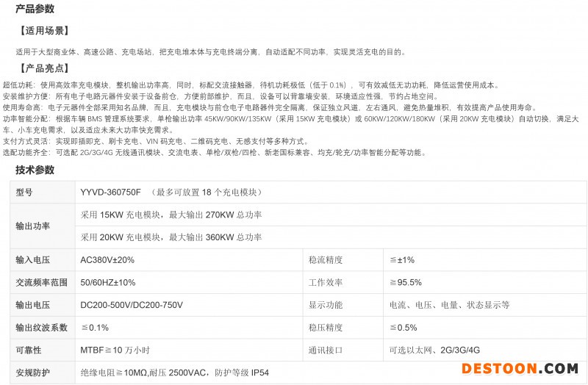Click the 50/60HZ±10% value

(x=107, y=282)
